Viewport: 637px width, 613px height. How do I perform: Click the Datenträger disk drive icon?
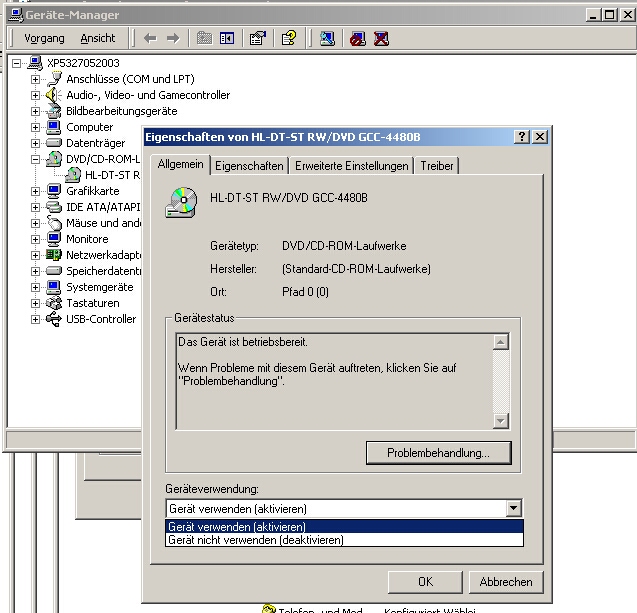(54, 143)
